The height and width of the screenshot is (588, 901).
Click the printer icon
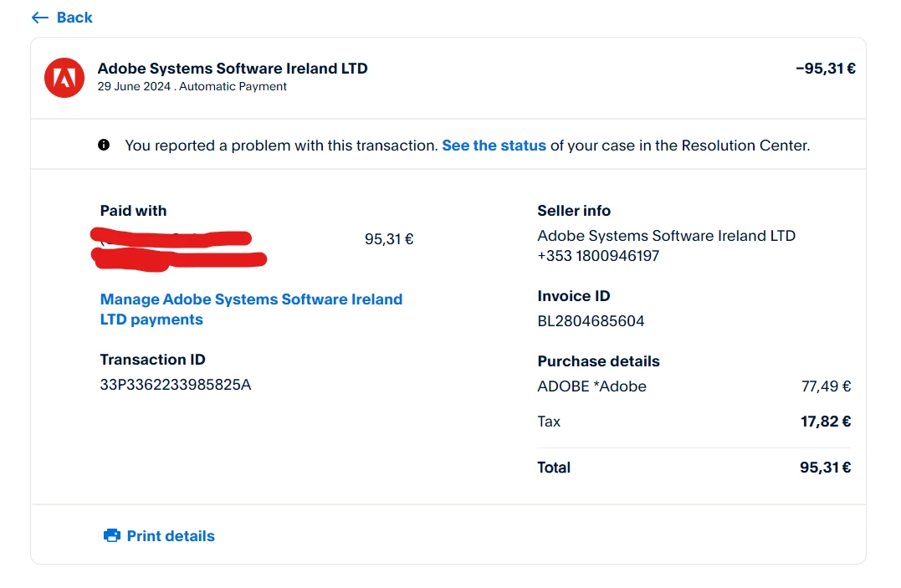112,536
